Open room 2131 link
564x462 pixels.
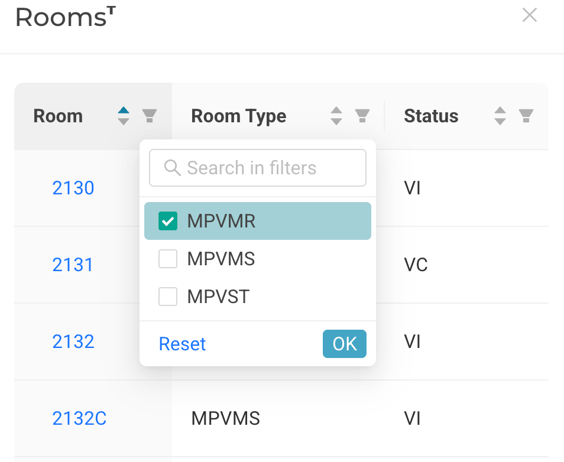coord(72,265)
